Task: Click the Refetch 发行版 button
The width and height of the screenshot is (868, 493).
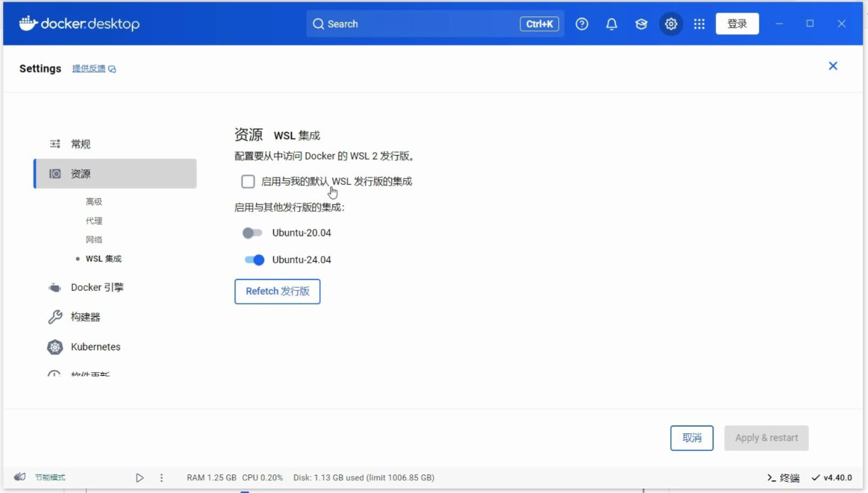Action: pos(278,291)
